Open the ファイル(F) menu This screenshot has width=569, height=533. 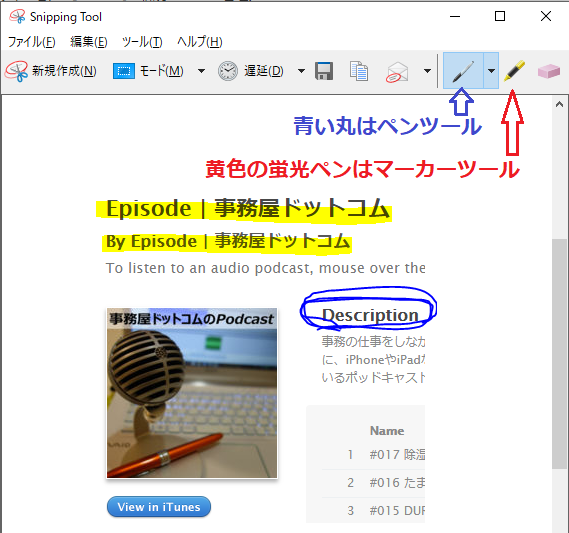[32, 42]
